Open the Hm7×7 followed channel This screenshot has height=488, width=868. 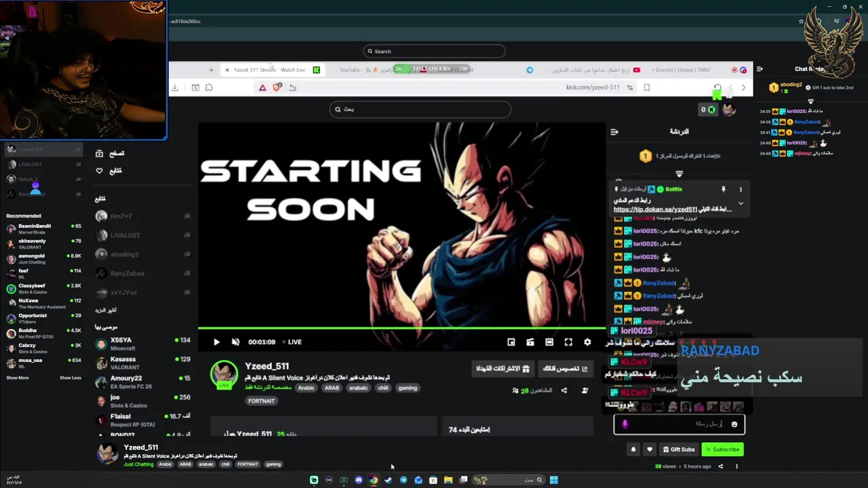[x=142, y=216]
